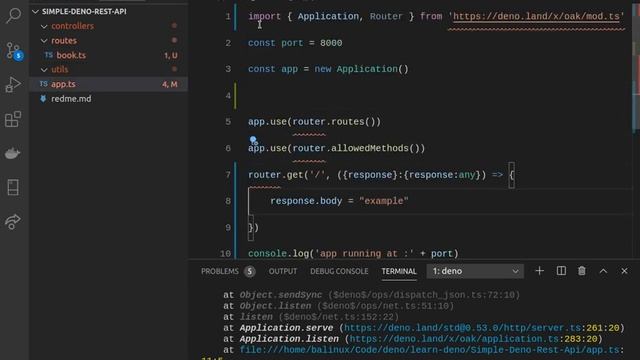Open the Search view in activity bar
The image size is (640, 360).
13,16
